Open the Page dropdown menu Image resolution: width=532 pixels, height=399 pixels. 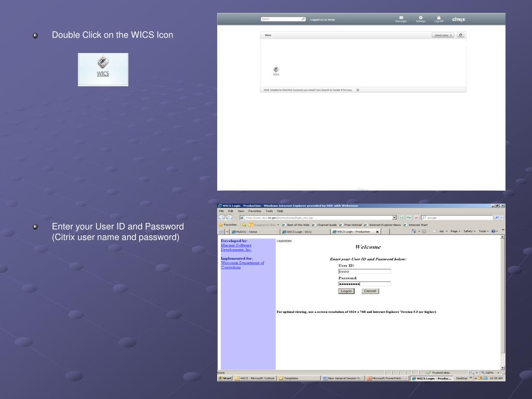pyautogui.click(x=455, y=231)
